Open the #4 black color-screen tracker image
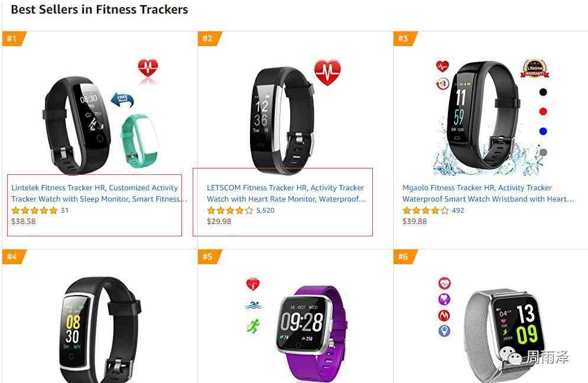 click(100, 330)
